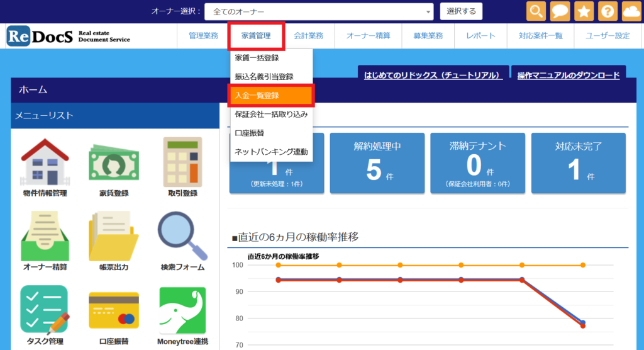
Task: Open the 管理業務 menu
Action: (203, 36)
